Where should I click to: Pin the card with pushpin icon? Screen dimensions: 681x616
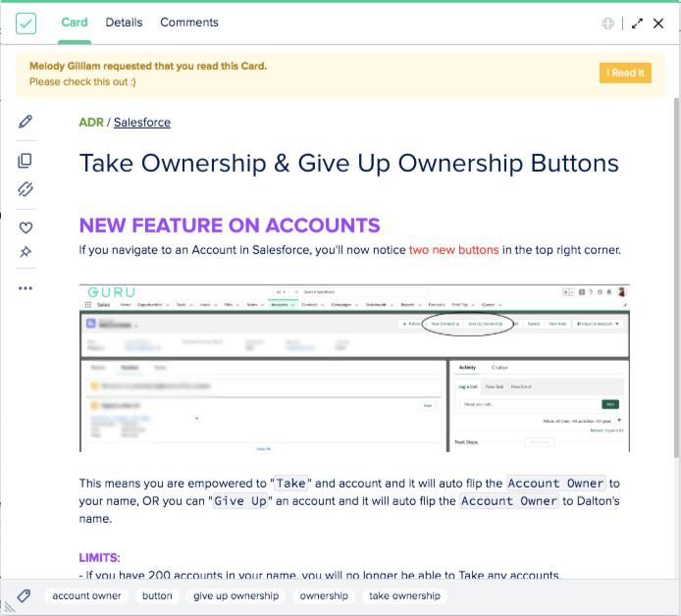(x=26, y=252)
